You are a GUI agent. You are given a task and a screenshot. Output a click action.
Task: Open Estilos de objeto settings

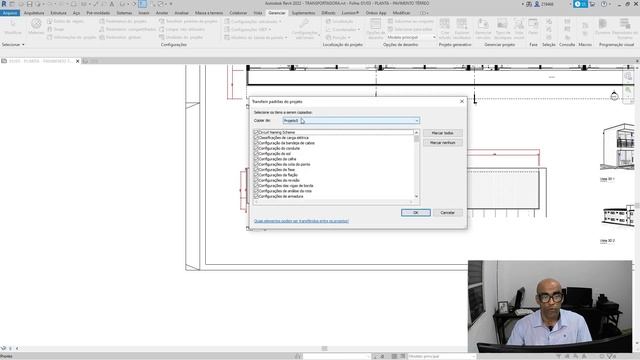point(65,21)
